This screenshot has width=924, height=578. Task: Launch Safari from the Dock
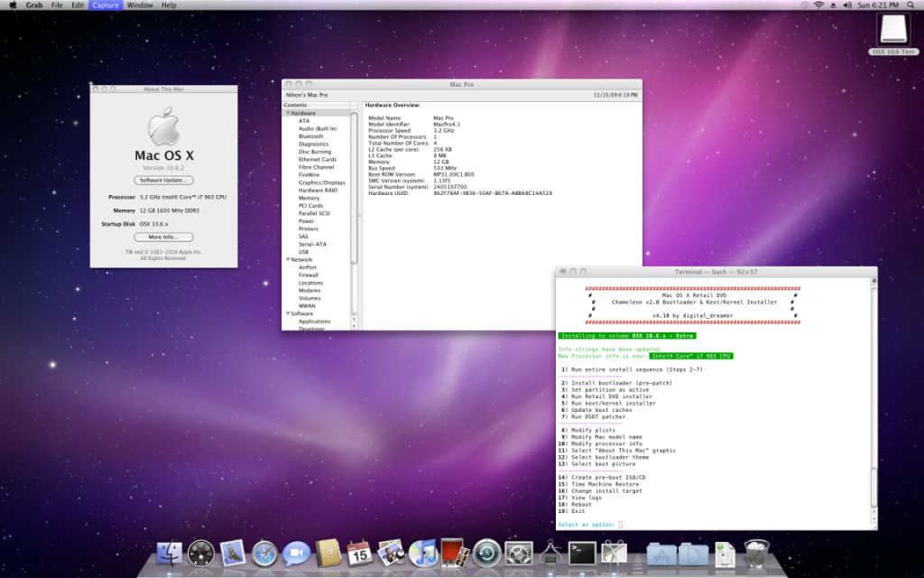click(264, 554)
